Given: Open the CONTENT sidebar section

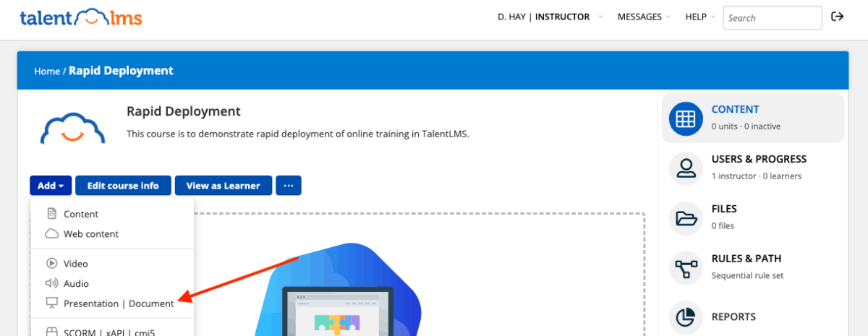Looking at the screenshot, I should [x=753, y=118].
